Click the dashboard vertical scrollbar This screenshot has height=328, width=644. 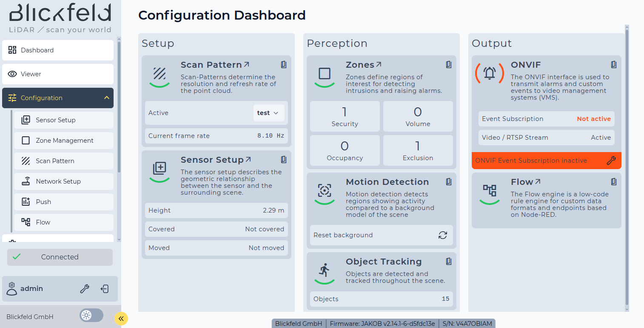627,166
